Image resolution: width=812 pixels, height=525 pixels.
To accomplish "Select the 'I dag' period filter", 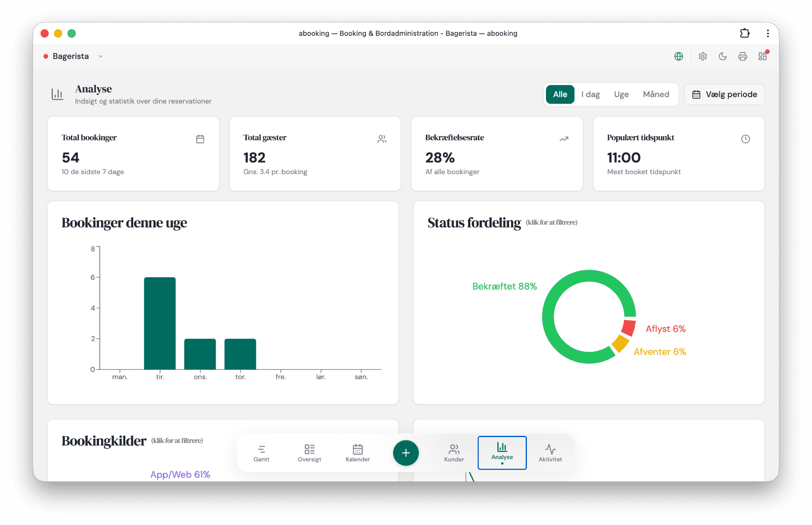I will [x=590, y=94].
